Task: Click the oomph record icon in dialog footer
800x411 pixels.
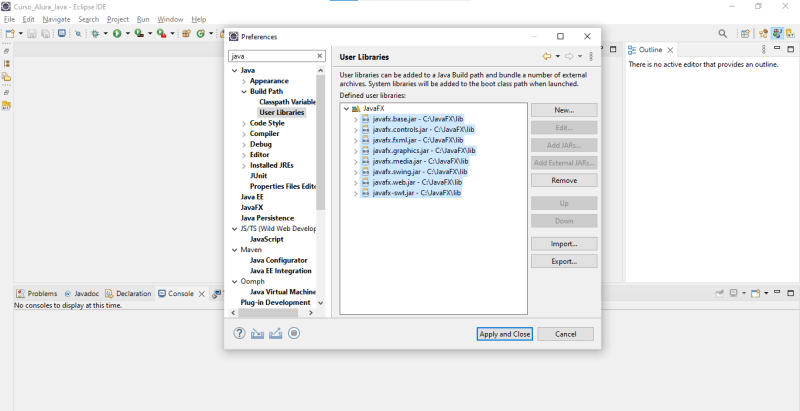Action: point(294,333)
